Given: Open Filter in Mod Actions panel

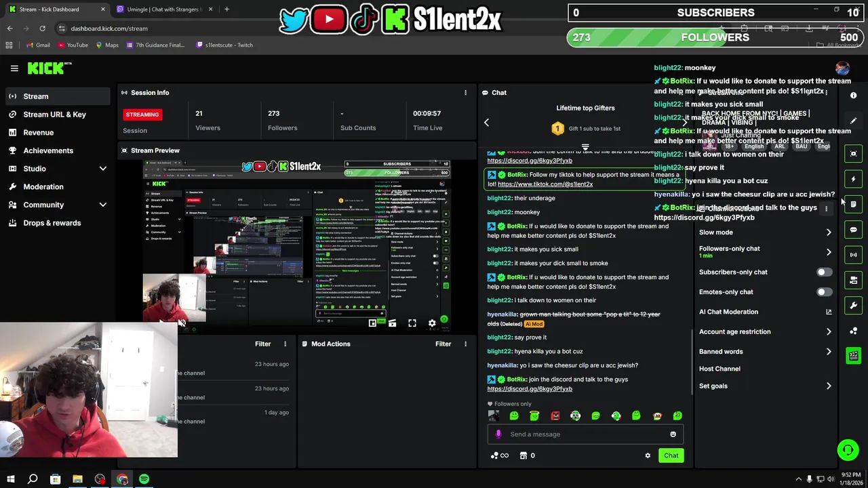Looking at the screenshot, I should pos(443,344).
